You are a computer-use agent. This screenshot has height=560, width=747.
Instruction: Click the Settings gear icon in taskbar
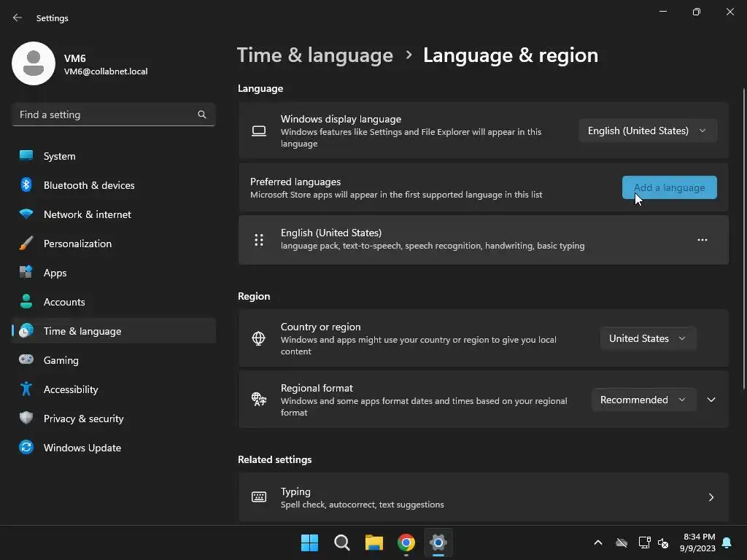point(438,542)
